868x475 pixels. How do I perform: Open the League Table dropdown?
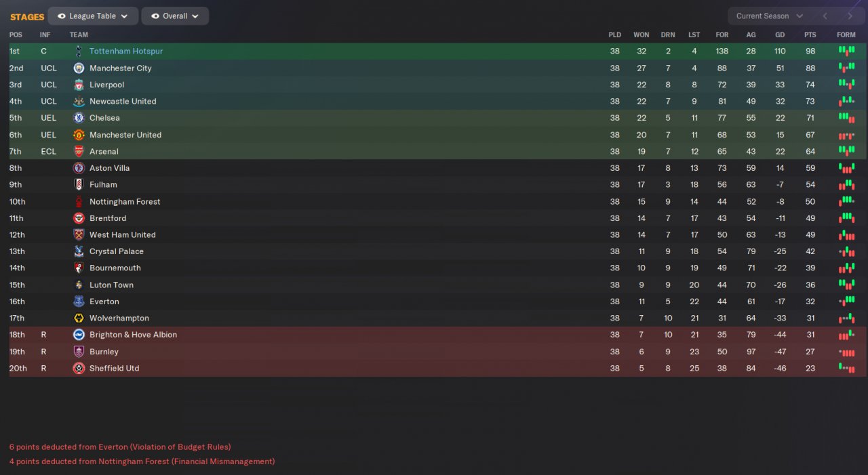coord(93,16)
